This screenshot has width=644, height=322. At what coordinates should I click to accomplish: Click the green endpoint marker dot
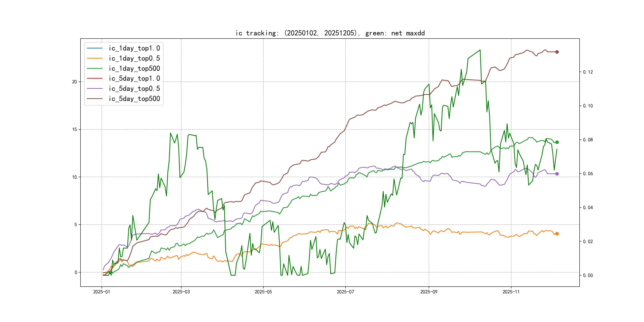pyautogui.click(x=557, y=142)
